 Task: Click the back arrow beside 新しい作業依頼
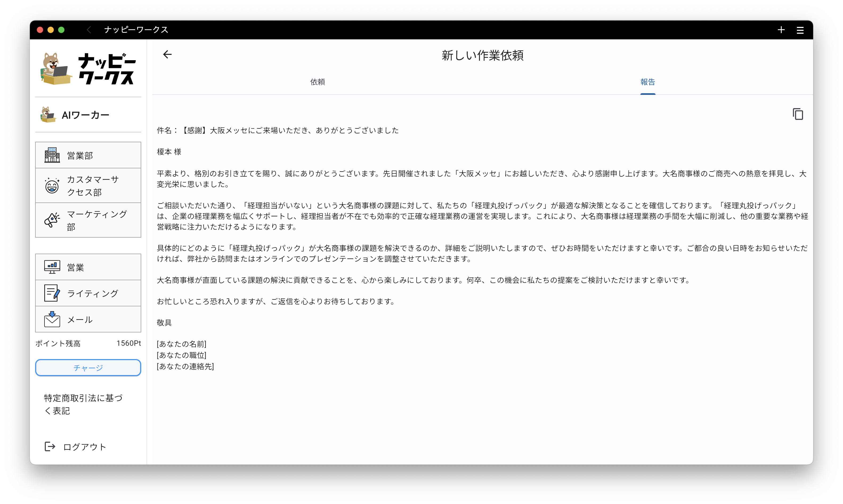[167, 54]
